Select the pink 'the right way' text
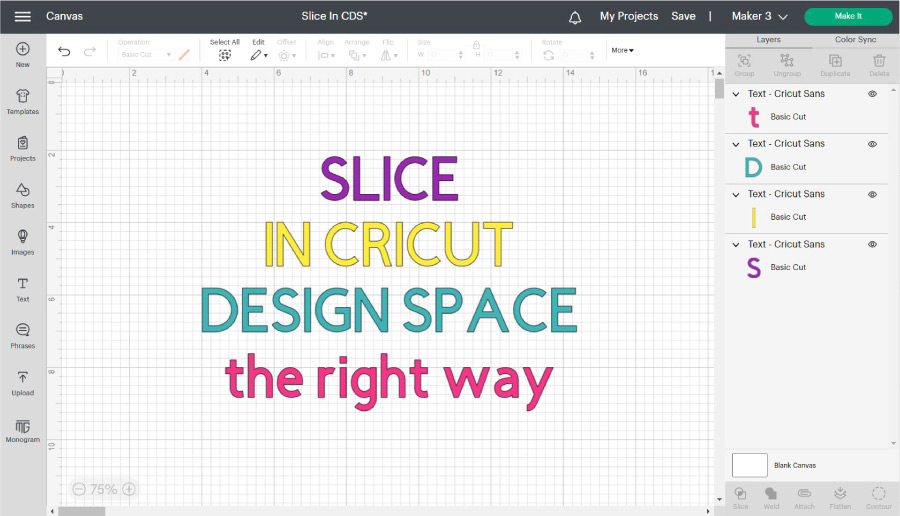The image size is (900, 516). (x=389, y=381)
